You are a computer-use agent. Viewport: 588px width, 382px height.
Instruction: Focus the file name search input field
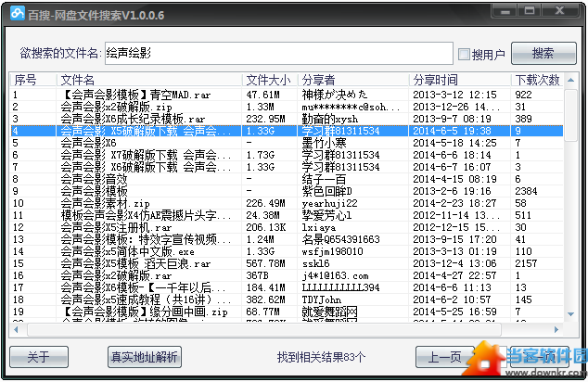pos(278,54)
